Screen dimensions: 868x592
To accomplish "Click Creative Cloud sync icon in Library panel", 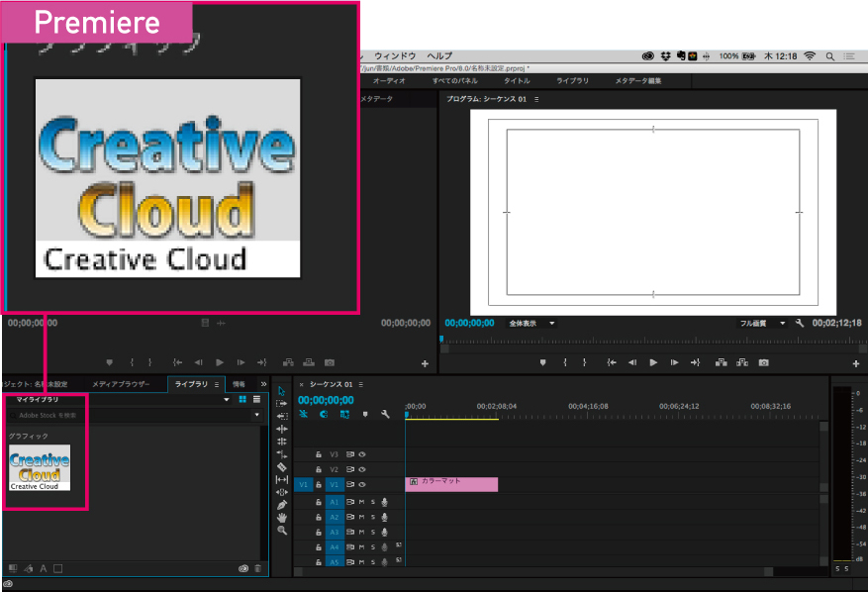I will point(243,568).
